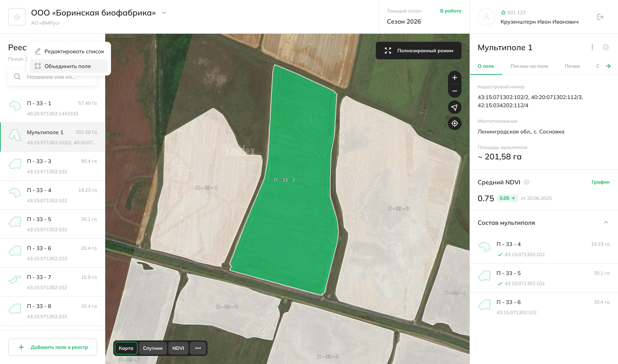This screenshot has width=618, height=364.
Task: Click the NDVI help question mark icon
Action: click(x=527, y=182)
